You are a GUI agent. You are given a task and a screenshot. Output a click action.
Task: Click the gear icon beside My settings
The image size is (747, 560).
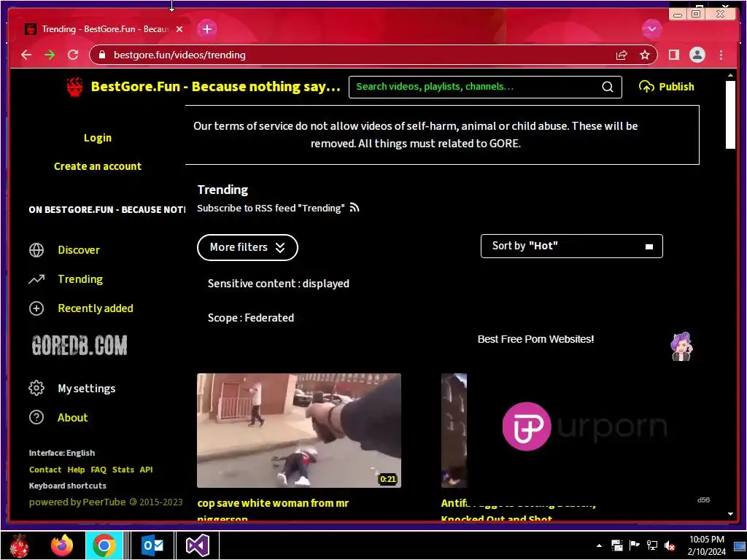[36, 388]
